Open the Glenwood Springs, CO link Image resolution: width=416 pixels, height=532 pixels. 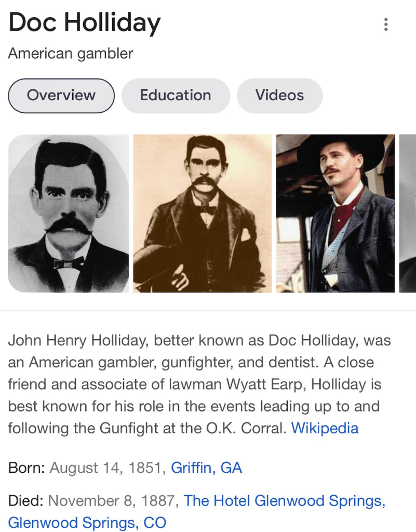point(87,522)
